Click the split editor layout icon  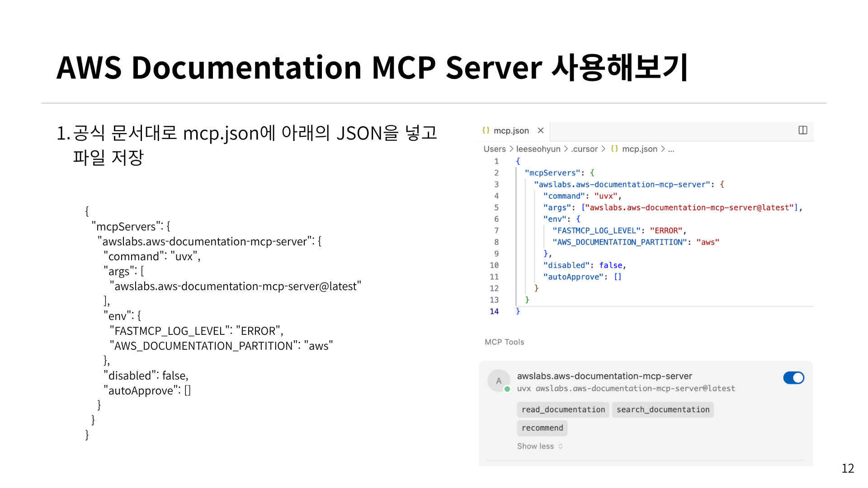(802, 130)
